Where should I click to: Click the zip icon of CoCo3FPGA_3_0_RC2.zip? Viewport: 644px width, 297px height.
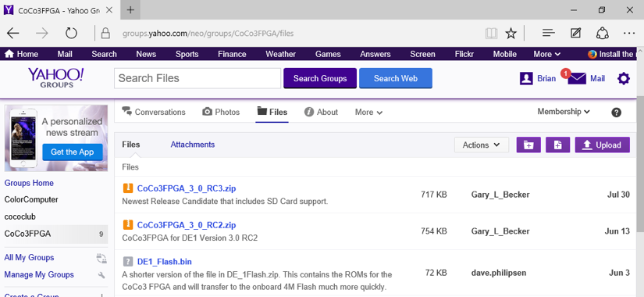[128, 225]
